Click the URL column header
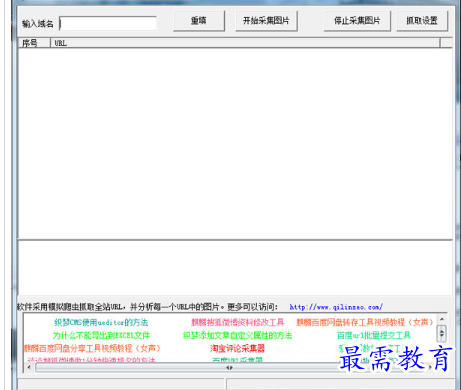461x390 pixels. [x=245, y=43]
